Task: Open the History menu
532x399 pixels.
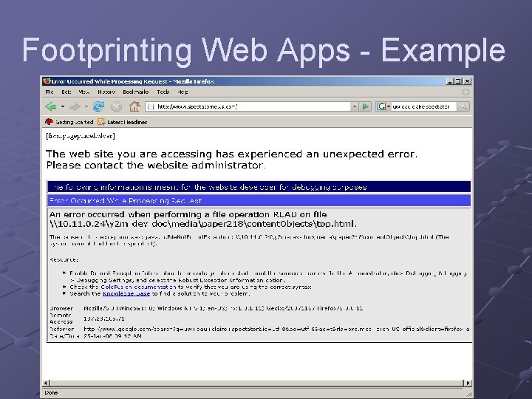Action: 106,92
